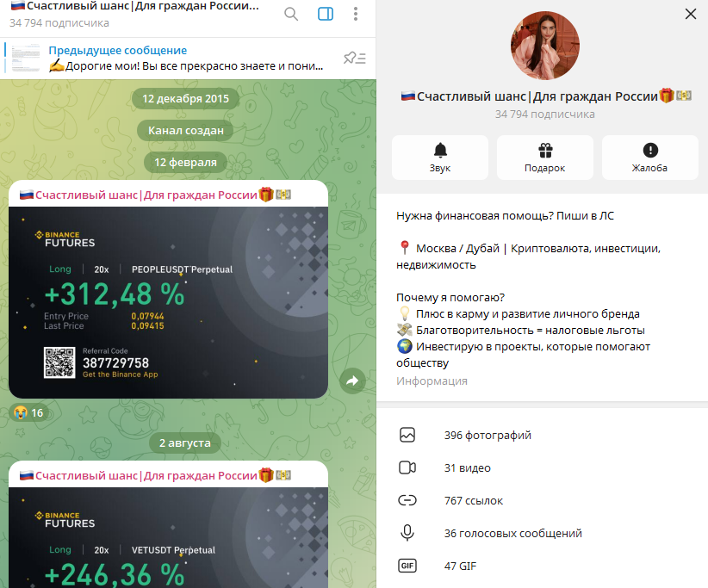708x588 pixels.
Task: Report the channel via Жалоба button
Action: (x=649, y=157)
